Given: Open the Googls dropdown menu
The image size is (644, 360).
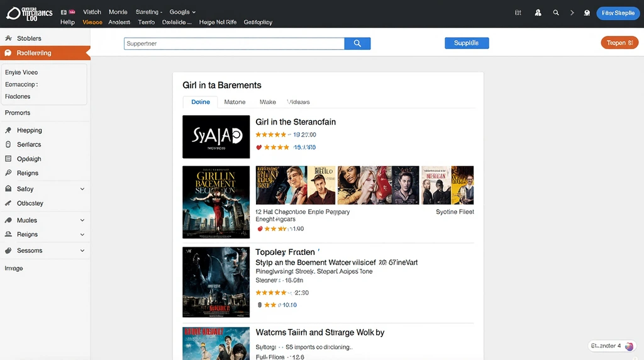Looking at the screenshot, I should coord(182,13).
